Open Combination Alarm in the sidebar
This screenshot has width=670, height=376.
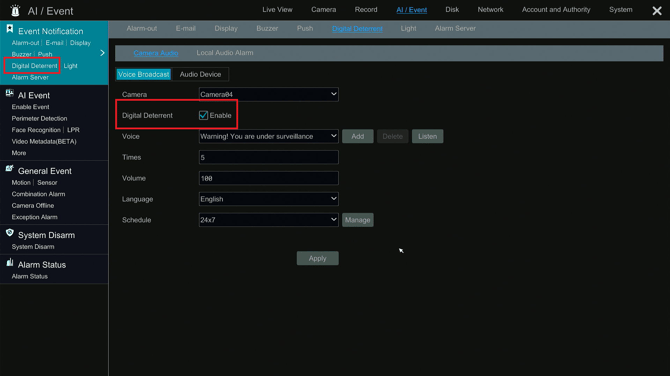[38, 194]
